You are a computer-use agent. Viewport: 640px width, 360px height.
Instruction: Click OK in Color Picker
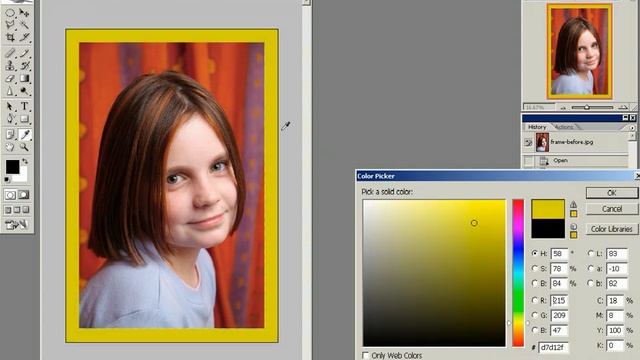click(x=611, y=193)
